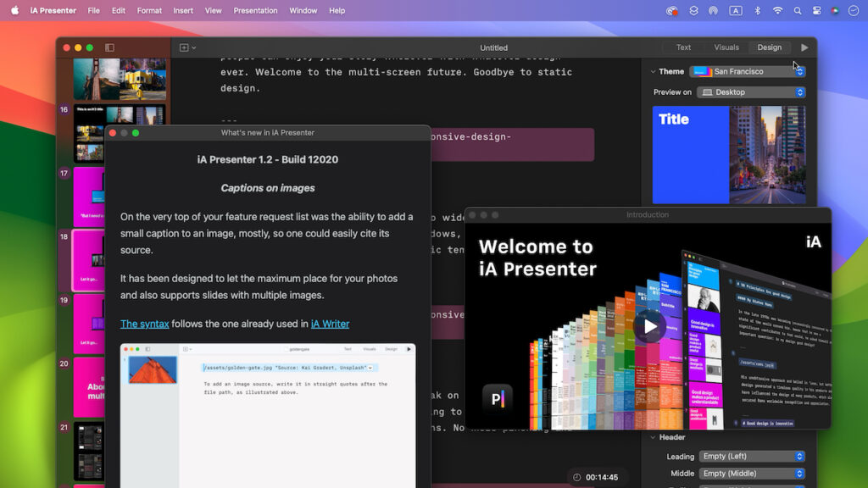Start the presentation via the play icon
This screenshot has height=488, width=868.
[805, 47]
